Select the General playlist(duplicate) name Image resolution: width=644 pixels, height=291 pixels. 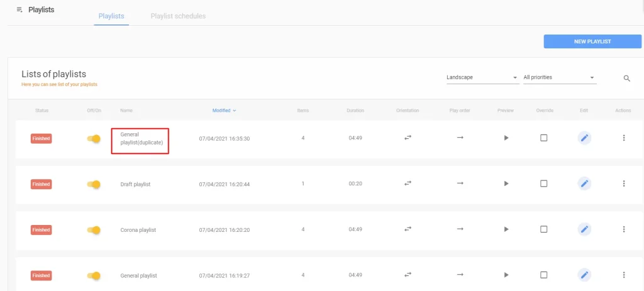coord(142,139)
